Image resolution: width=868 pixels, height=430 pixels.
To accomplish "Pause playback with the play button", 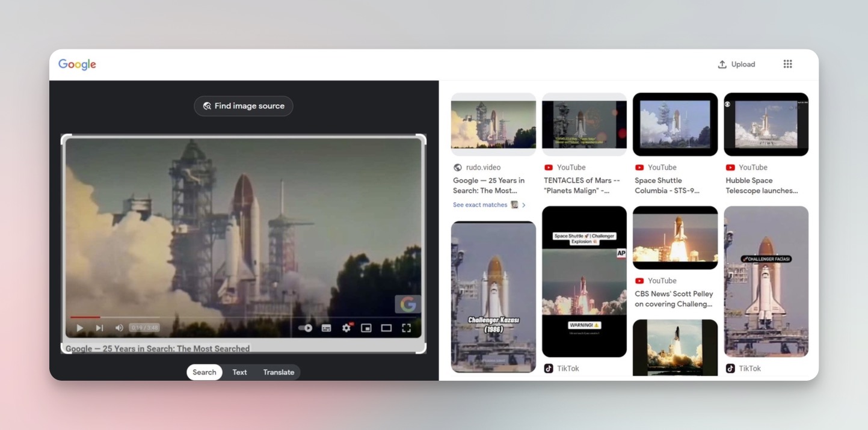I will click(79, 328).
